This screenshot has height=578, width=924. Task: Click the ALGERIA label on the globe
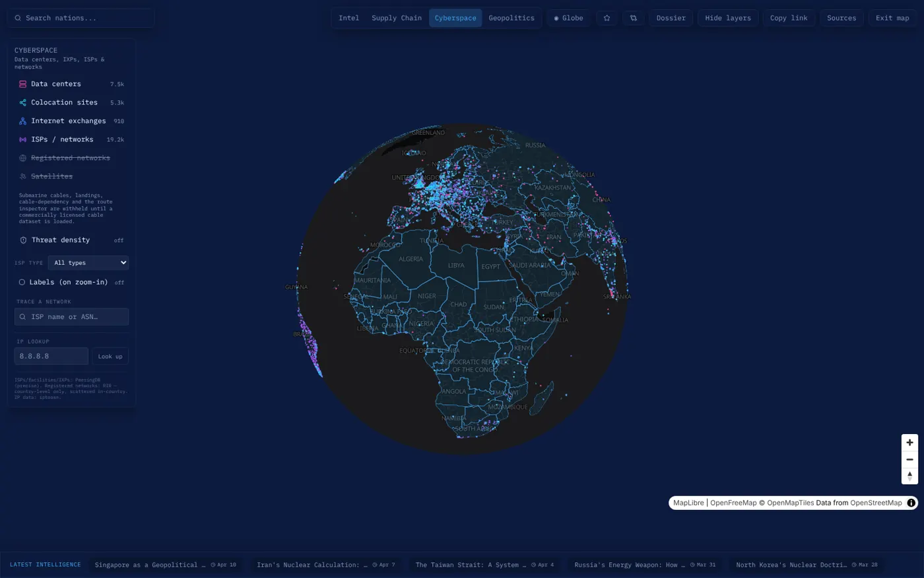(411, 259)
